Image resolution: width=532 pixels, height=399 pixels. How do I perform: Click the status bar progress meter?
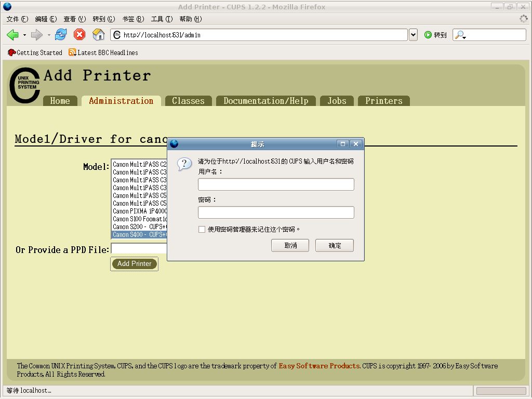coord(501,391)
